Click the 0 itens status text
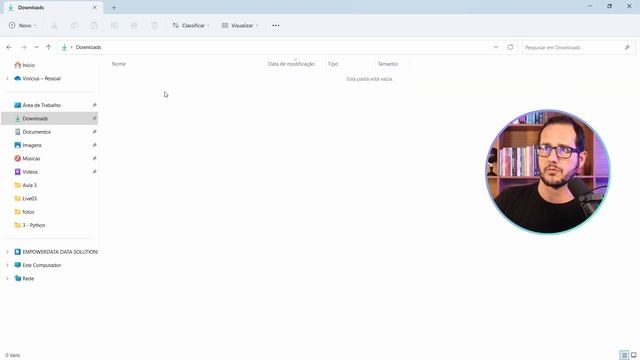Screen dimensions: 640x360 click(x=13, y=355)
